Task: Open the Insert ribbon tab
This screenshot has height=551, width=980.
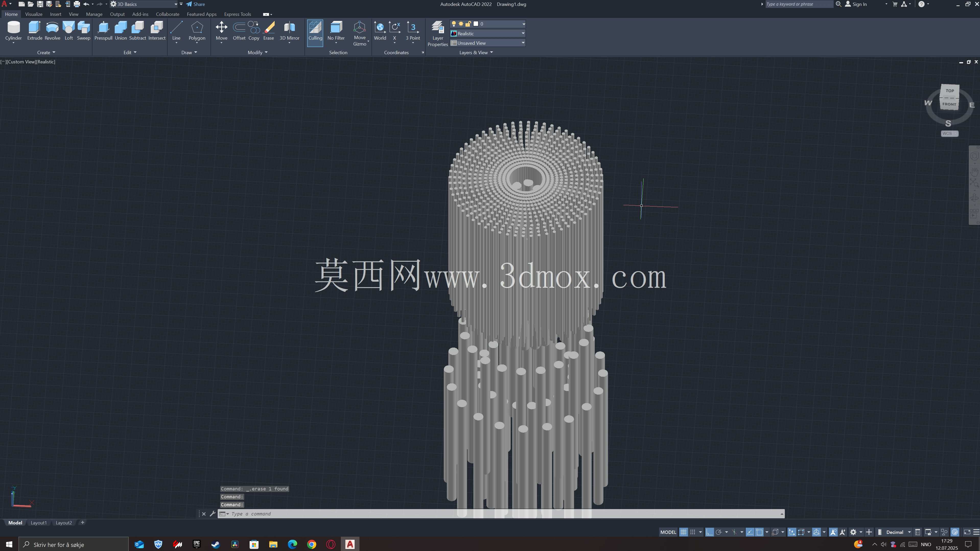Action: pyautogui.click(x=55, y=14)
